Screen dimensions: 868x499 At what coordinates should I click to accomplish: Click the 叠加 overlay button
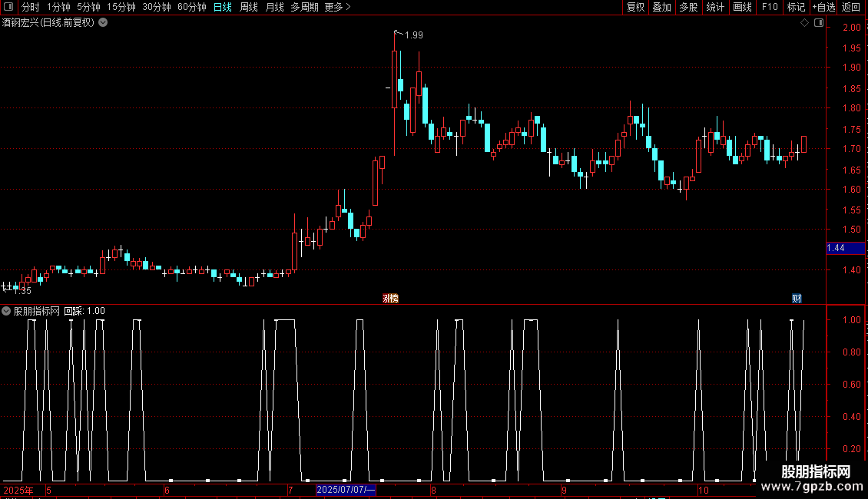click(x=661, y=7)
